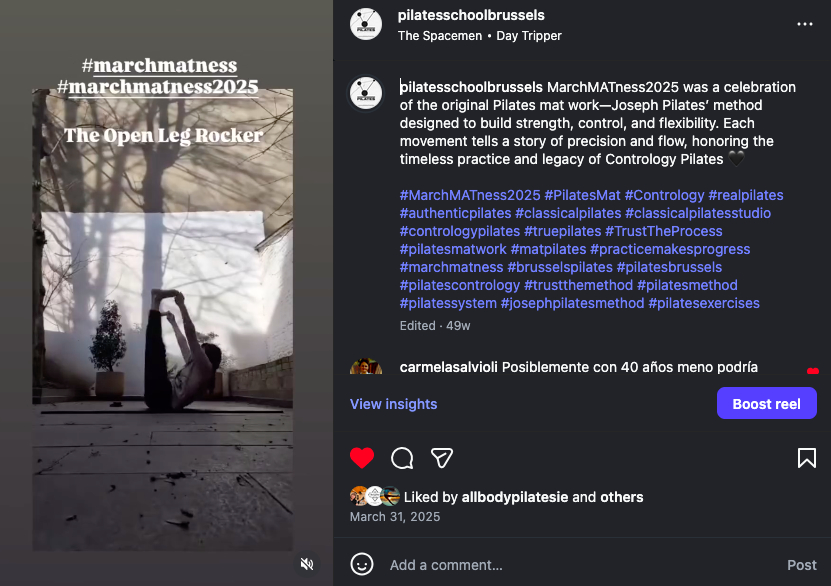This screenshot has height=586, width=831.
Task: Play the Open Leg Rocker video
Action: [x=163, y=319]
